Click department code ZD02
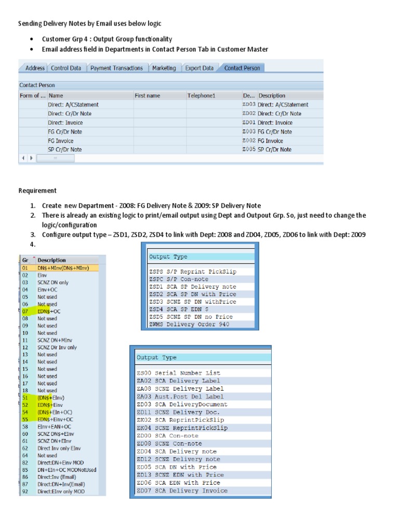This screenshot has height=532, width=399. (x=249, y=113)
